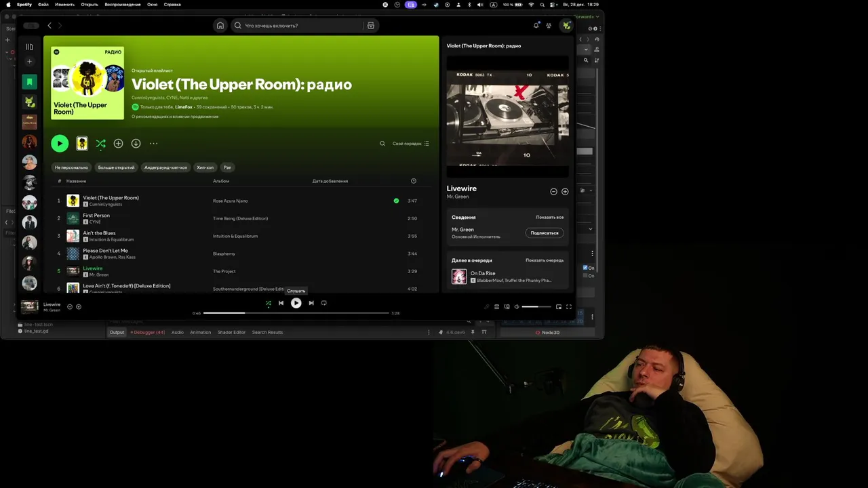Open lyrics microphone icon in player bar
The width and height of the screenshot is (868, 488).
[486, 307]
